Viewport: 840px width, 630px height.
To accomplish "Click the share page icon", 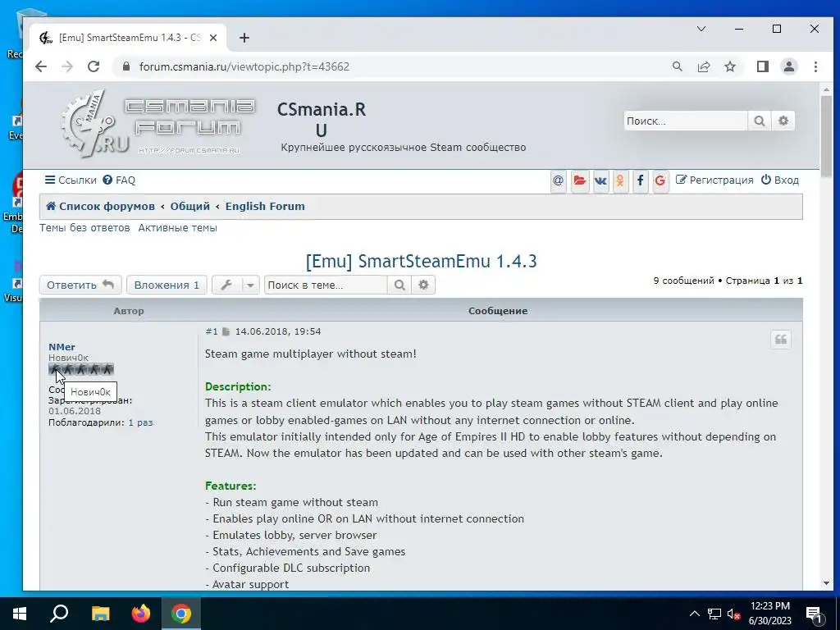I will pos(703,66).
